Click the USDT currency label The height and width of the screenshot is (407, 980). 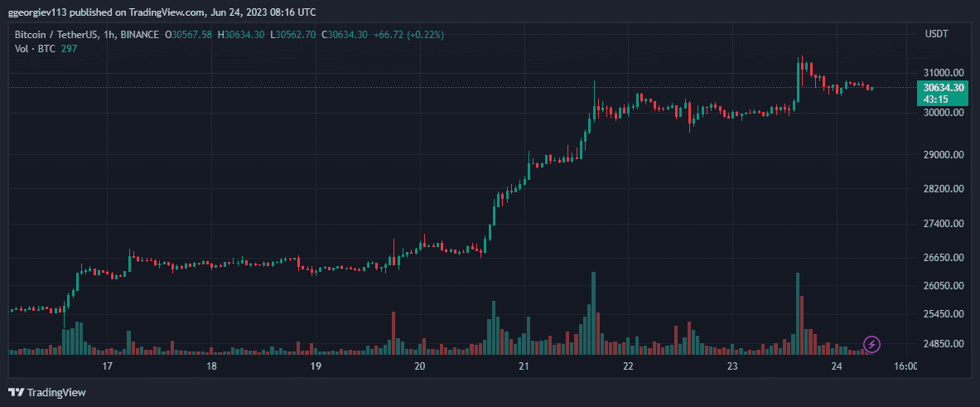pyautogui.click(x=936, y=34)
